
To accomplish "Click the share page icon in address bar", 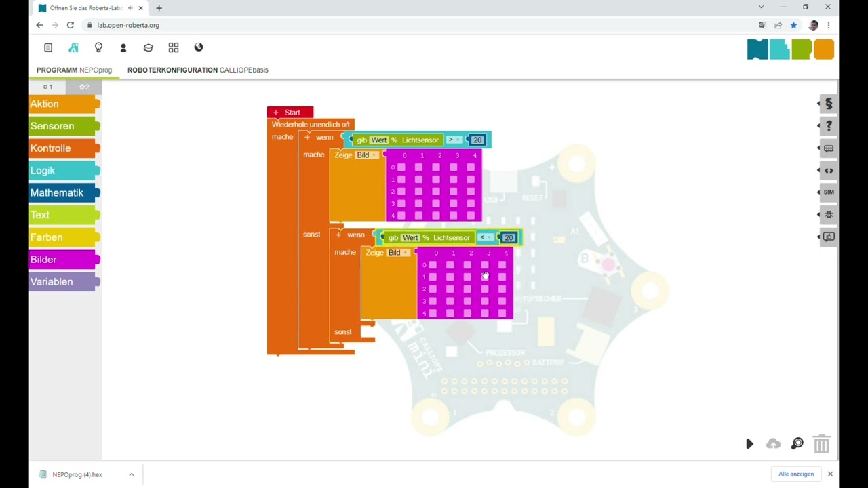I will point(778,25).
